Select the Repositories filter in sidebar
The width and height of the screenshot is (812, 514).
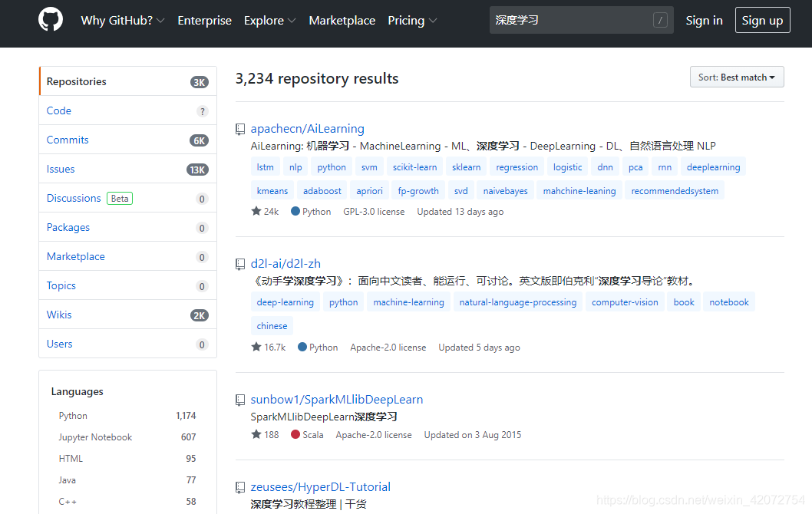coord(128,81)
